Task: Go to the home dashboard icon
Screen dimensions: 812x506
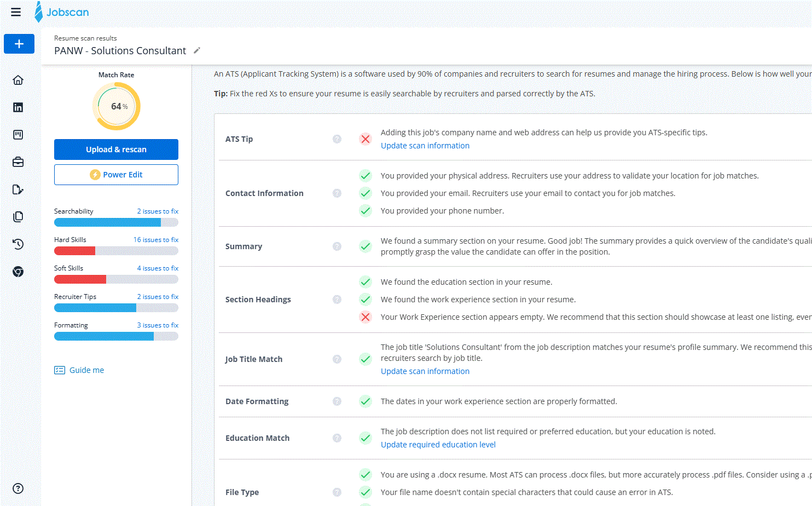Action: coord(18,80)
